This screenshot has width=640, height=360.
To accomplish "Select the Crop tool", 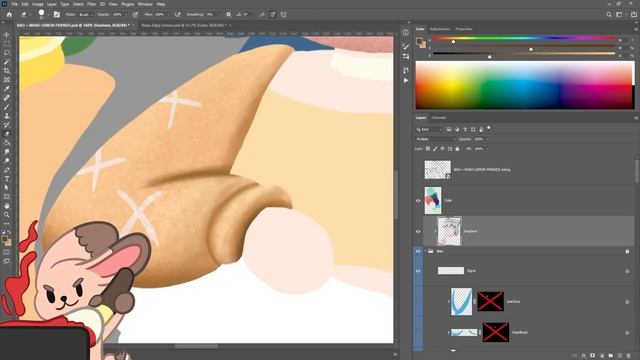I will [x=7, y=71].
